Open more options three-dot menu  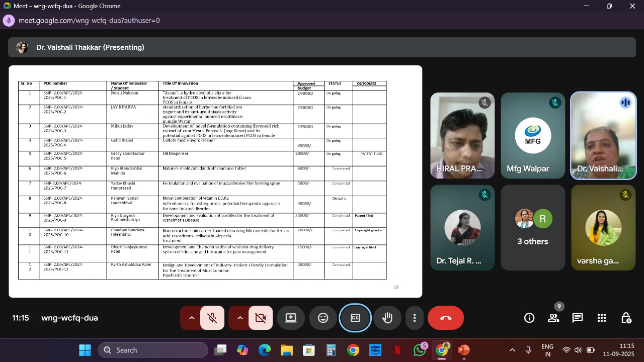415,318
